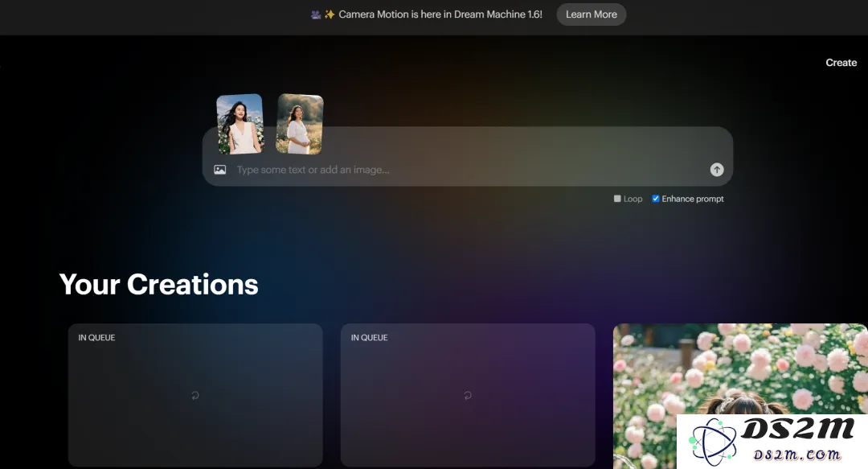868x469 pixels.
Task: Click the Your Creations heading
Action: pyautogui.click(x=159, y=285)
